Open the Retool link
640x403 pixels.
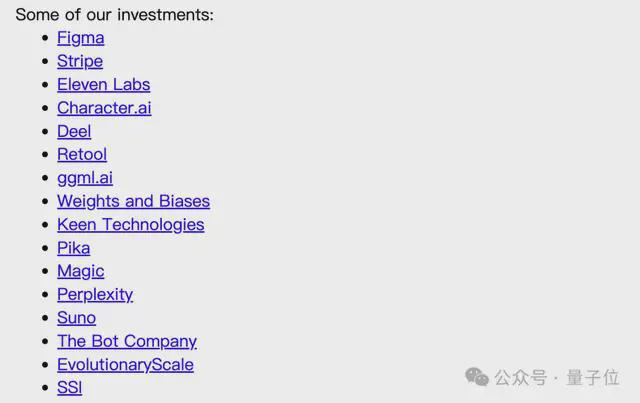coord(82,155)
